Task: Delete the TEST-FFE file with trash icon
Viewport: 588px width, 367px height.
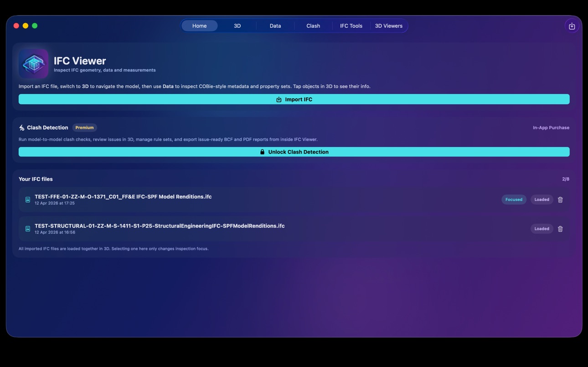Action: (560, 199)
